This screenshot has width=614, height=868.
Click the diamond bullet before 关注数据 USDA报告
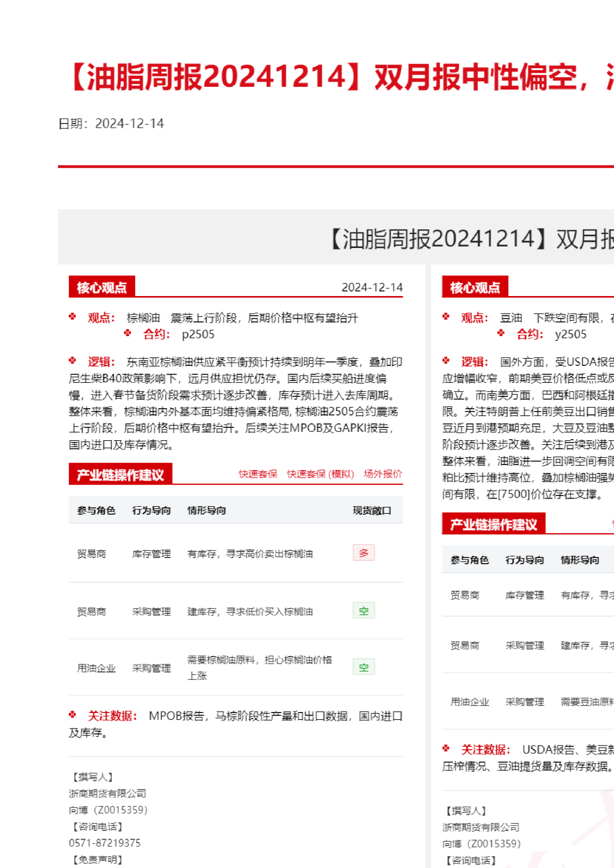[x=446, y=749]
